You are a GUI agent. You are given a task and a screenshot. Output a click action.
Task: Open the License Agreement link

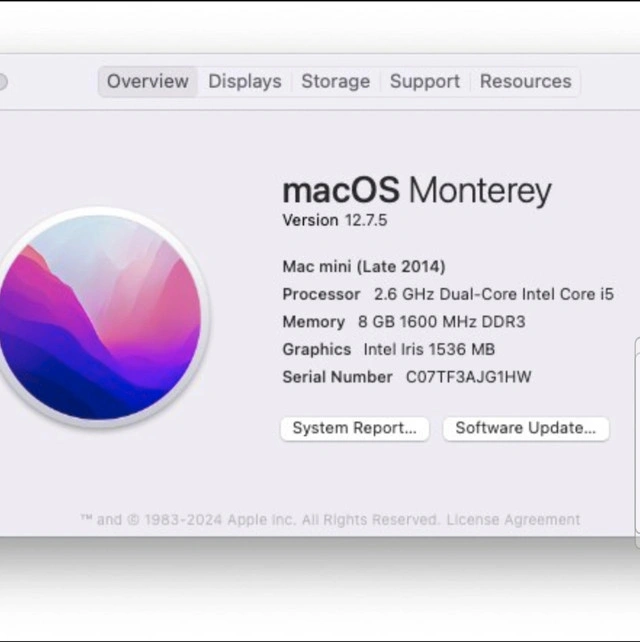(513, 520)
